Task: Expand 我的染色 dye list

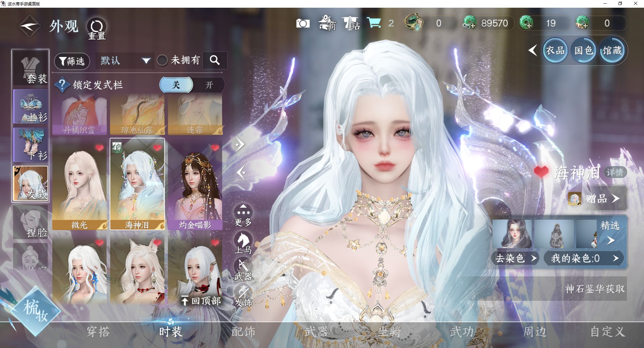Action: coord(615,258)
